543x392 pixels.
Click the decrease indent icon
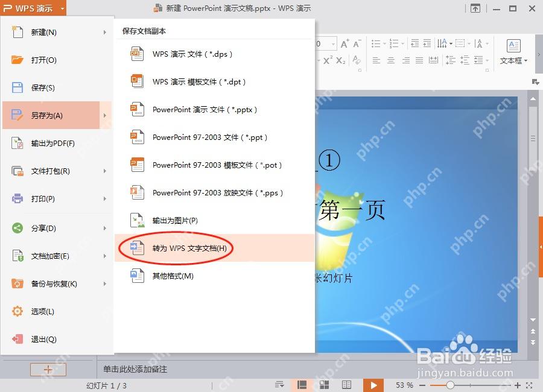(x=415, y=43)
